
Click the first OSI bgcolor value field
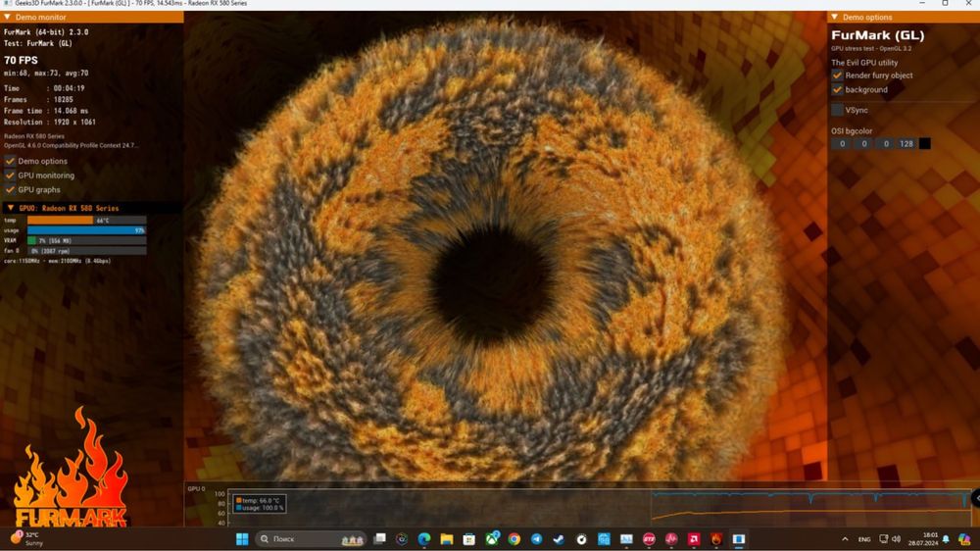pos(842,144)
